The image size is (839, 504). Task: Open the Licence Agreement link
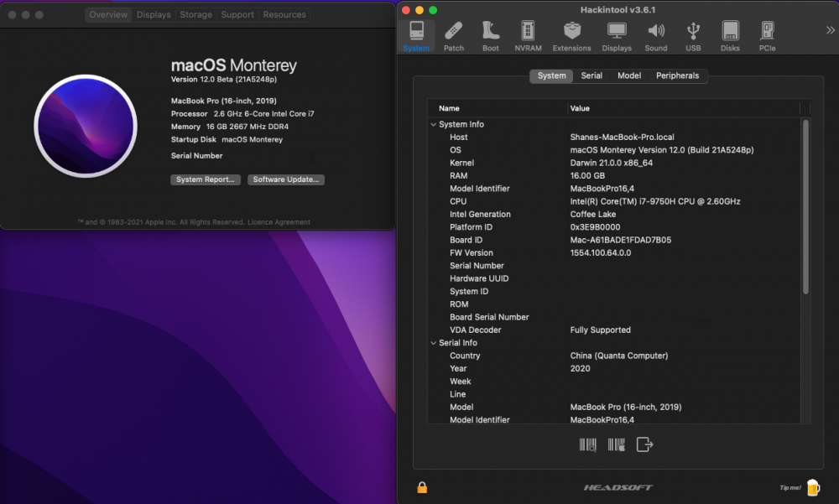(x=279, y=222)
